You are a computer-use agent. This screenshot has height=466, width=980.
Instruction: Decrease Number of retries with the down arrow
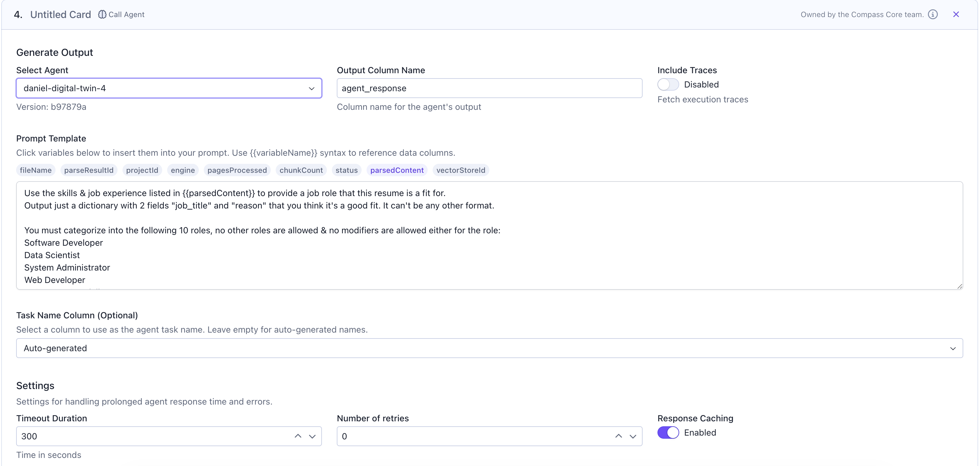click(x=633, y=436)
